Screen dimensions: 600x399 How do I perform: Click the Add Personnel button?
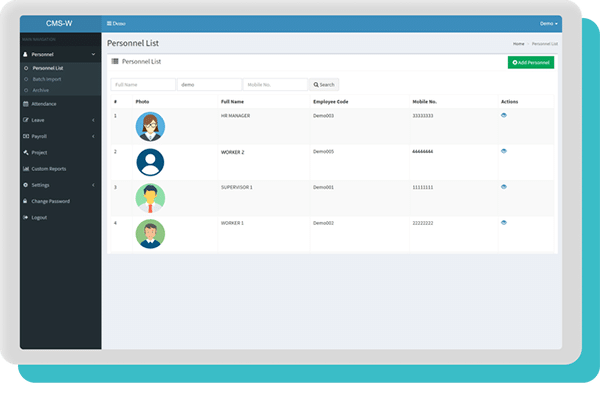click(x=531, y=62)
